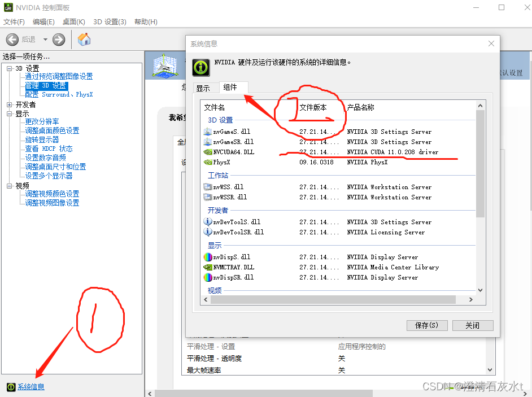Click the nvGameS.dll file icon
The width and height of the screenshot is (532, 397).
pyautogui.click(x=207, y=132)
